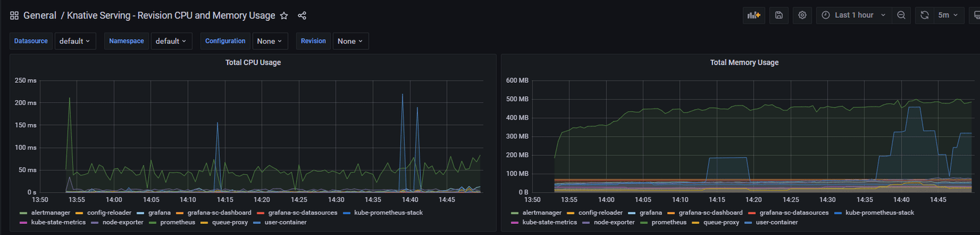This screenshot has width=980, height=235.
Task: Click the Knative Serving dashboard title
Action: pyautogui.click(x=171, y=15)
